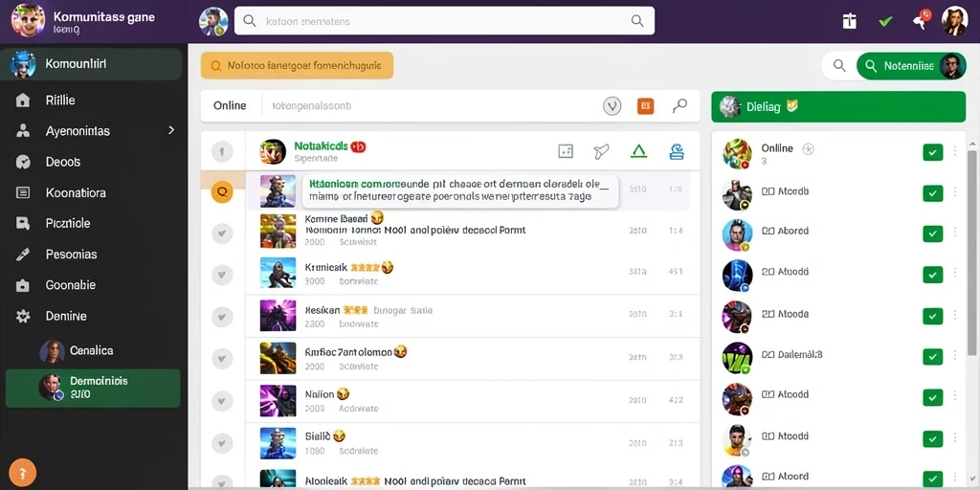The image size is (980, 490).
Task: Toggle the checkbox on Dariemal:8 row
Action: tap(932, 356)
